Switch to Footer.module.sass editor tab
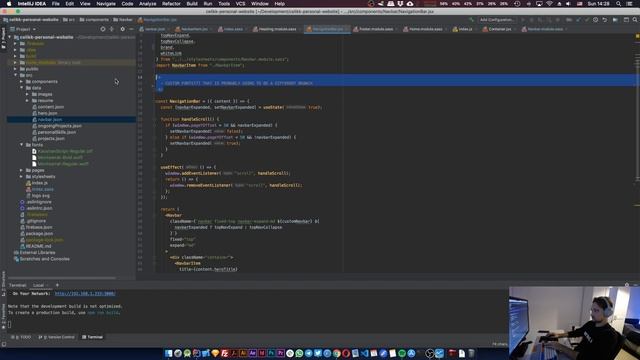The width and height of the screenshot is (640, 360). [376, 29]
